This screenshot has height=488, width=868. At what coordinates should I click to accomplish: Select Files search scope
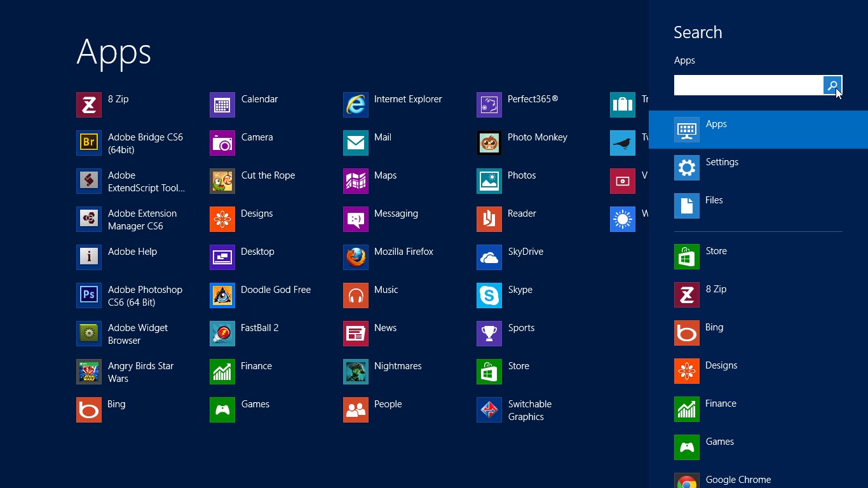pos(758,206)
